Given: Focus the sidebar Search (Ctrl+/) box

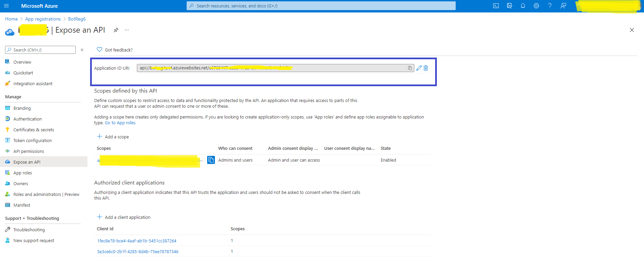Looking at the screenshot, I should point(40,50).
